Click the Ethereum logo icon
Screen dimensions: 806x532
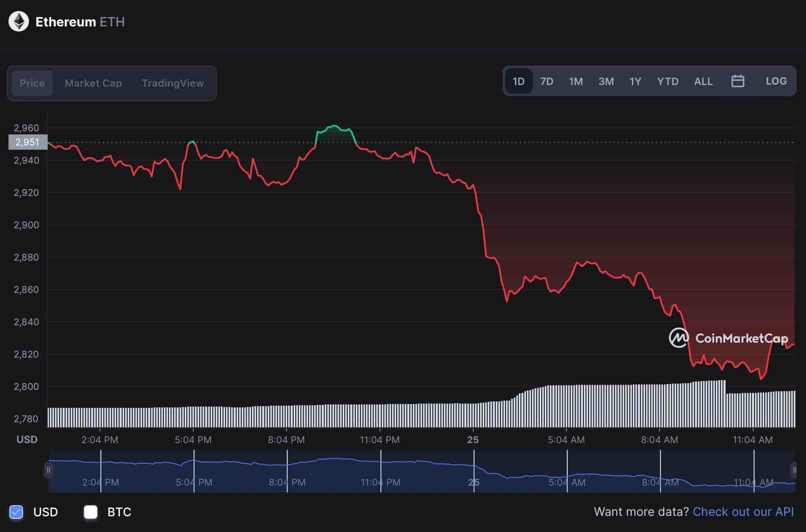click(x=19, y=22)
